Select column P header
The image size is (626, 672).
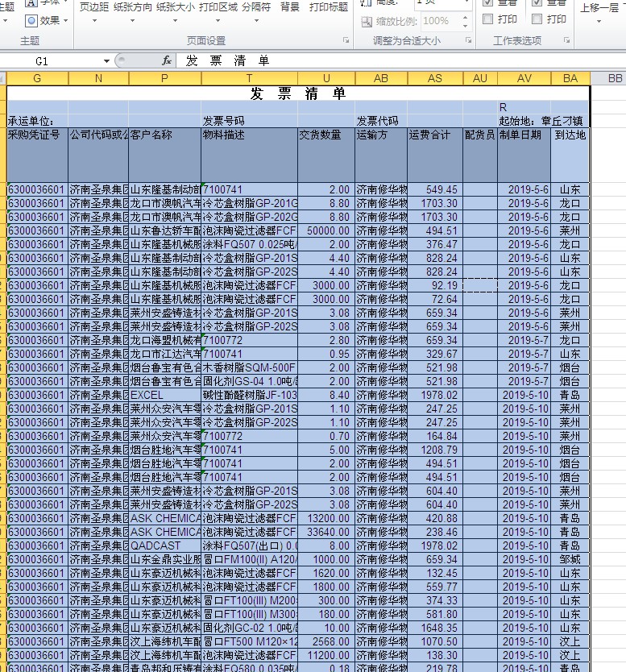coord(164,78)
